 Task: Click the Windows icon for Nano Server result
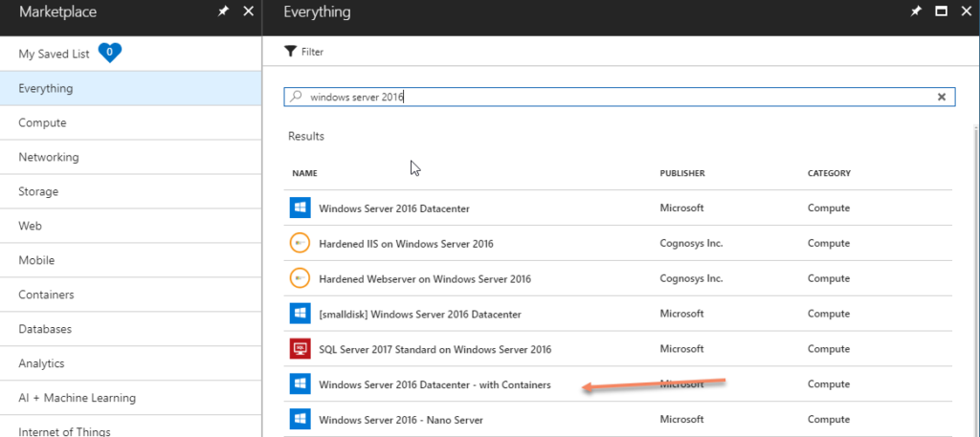coord(300,419)
